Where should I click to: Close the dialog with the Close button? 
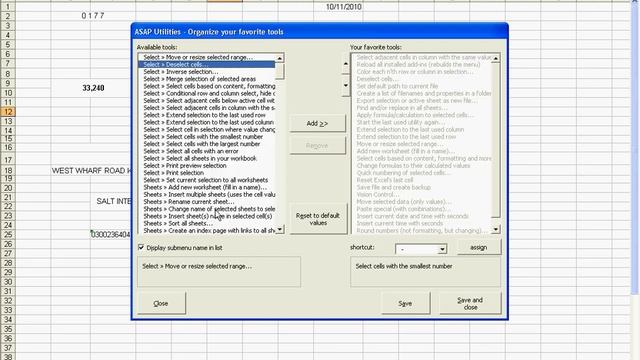(161, 303)
